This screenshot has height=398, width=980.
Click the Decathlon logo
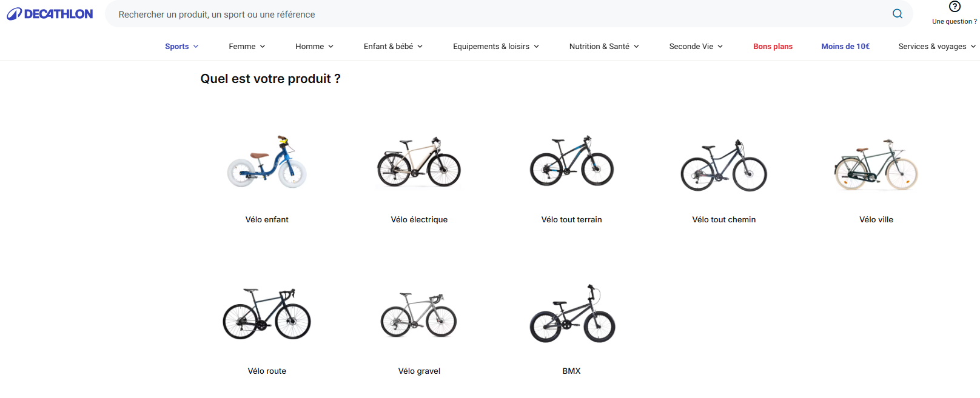pos(50,14)
